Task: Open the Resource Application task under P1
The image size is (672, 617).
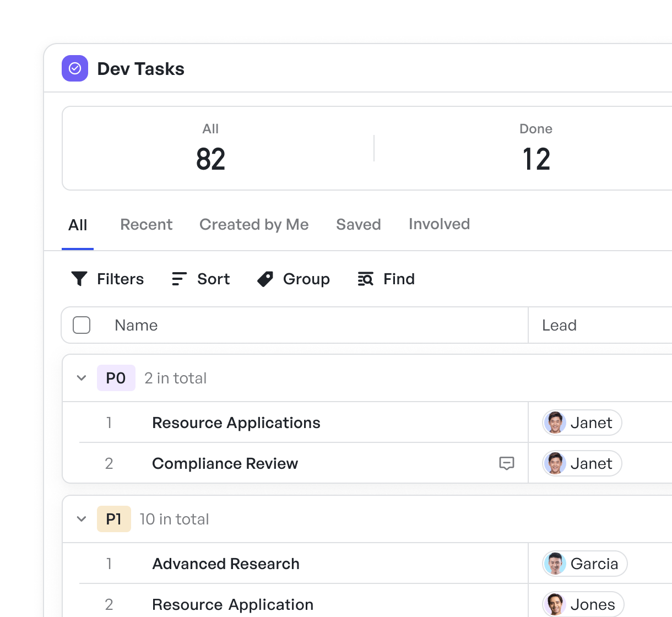Action: (232, 604)
